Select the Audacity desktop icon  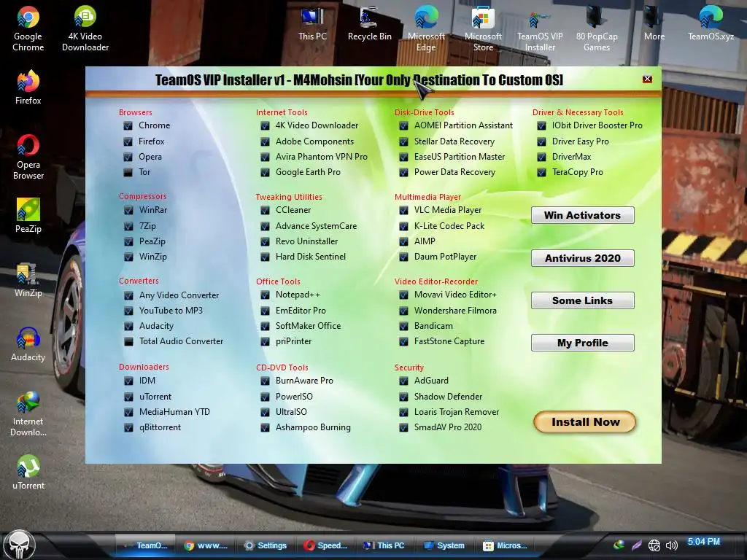[x=28, y=344]
